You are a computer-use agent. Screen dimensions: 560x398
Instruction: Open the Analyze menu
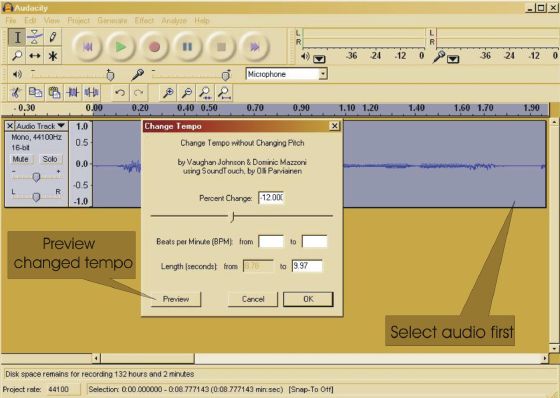174,20
